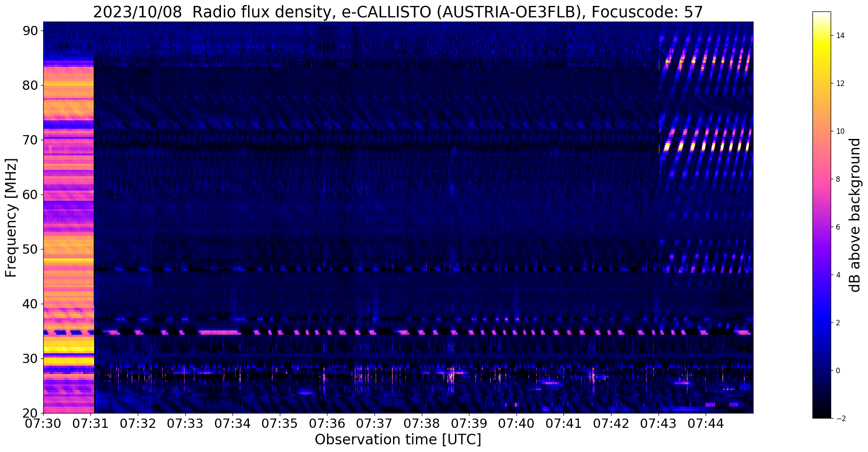Click the 07:43 time tick label
The width and height of the screenshot is (868, 452).
click(x=659, y=423)
